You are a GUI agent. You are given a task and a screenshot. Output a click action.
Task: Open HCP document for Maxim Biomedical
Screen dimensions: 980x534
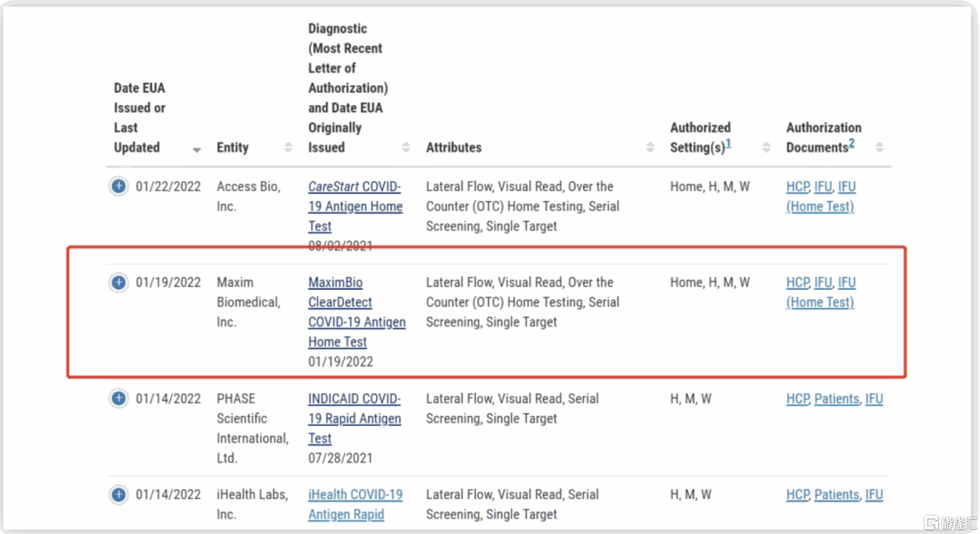pos(798,283)
